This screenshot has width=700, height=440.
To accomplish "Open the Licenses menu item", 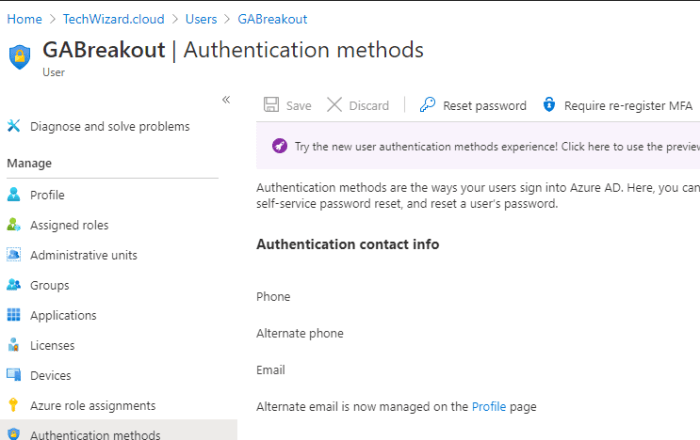I will (x=52, y=345).
